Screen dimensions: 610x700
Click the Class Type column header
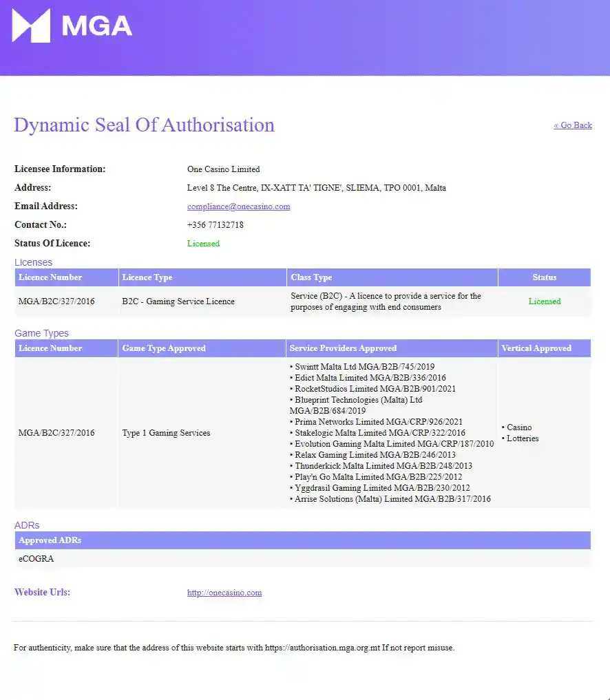point(392,277)
